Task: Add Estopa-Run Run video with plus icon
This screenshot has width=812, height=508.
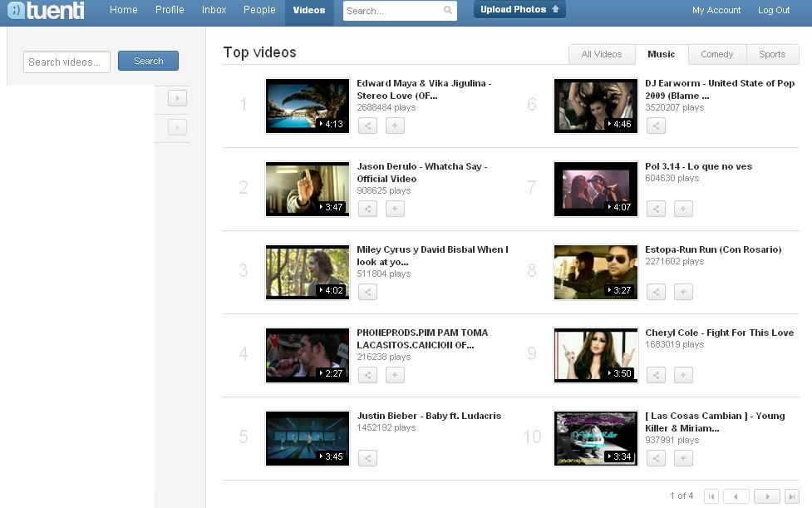Action: [683, 292]
